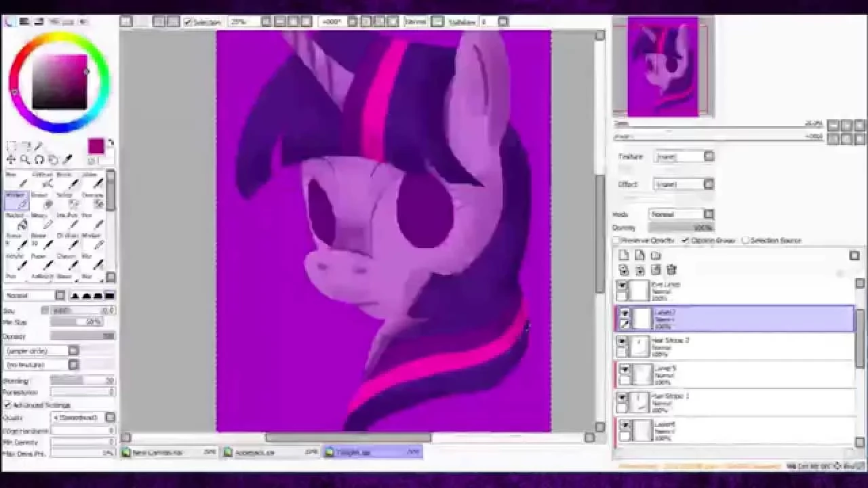868x488 pixels.
Task: Hide the Layer5 layer
Action: (x=625, y=370)
